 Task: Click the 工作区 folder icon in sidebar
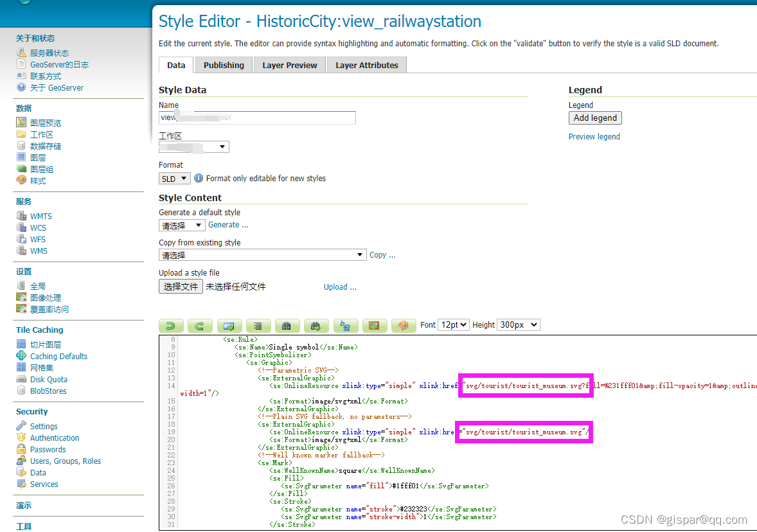[x=21, y=134]
